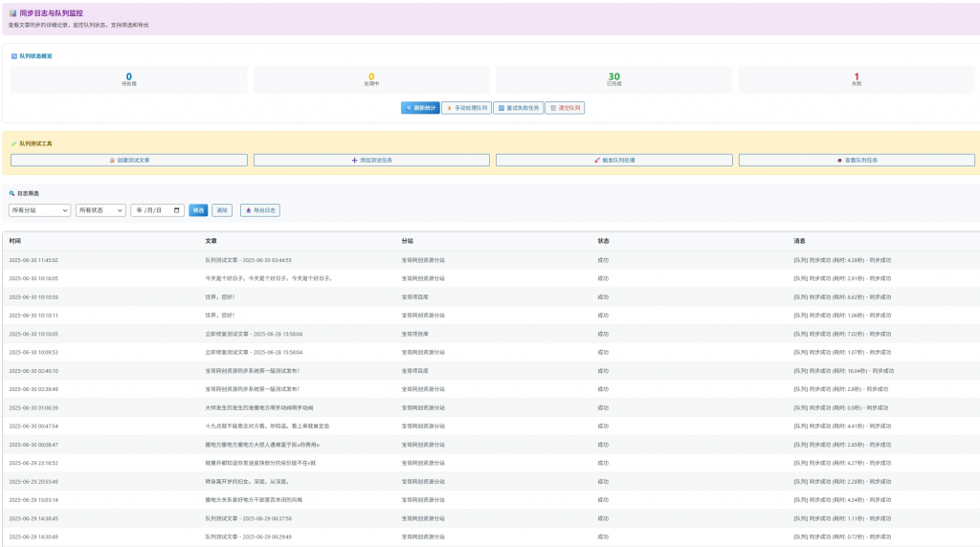
Task: Click article 队列测试文章 - 2025-06-29 06:29:49
Action: tap(248, 536)
